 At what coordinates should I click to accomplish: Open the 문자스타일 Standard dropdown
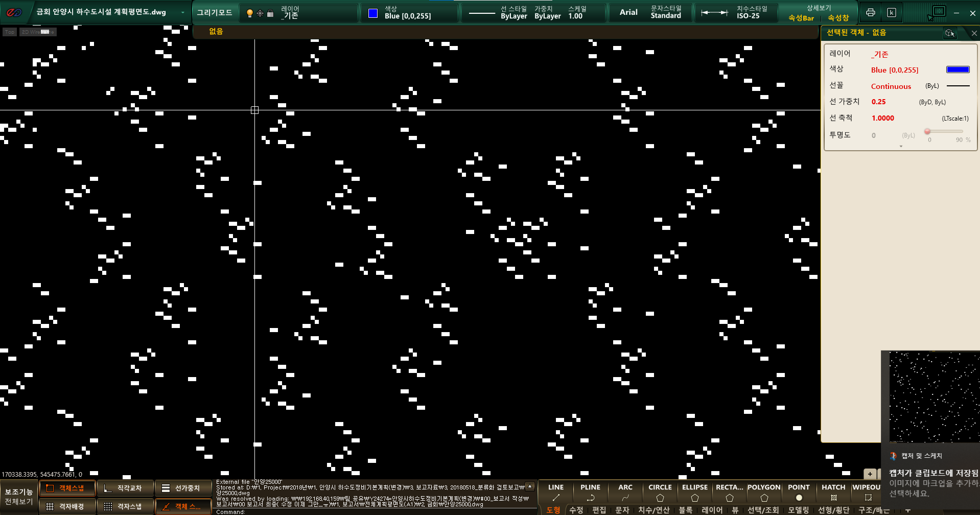(666, 13)
